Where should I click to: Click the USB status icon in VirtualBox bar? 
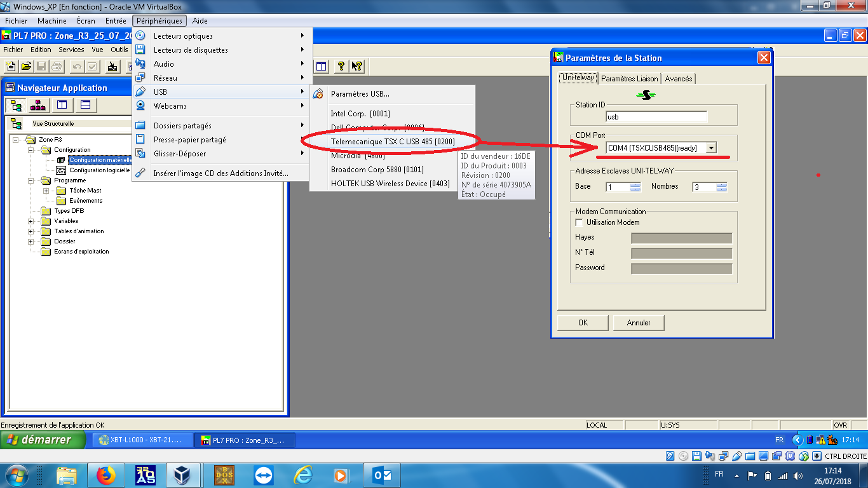click(x=737, y=456)
